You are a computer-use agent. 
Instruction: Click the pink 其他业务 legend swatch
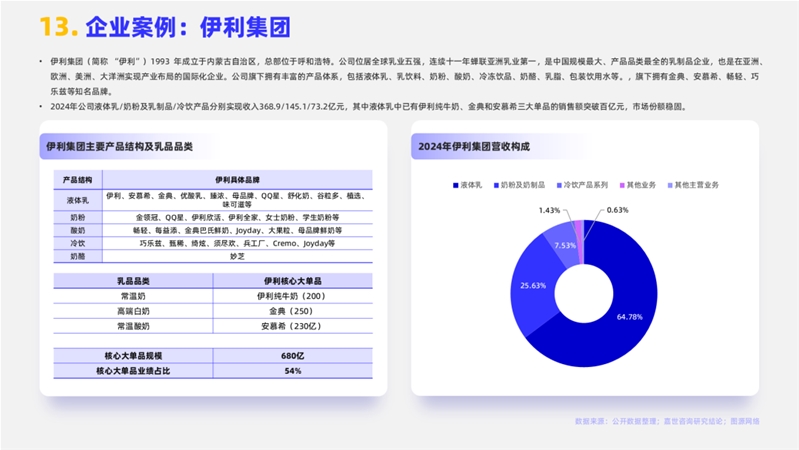(x=622, y=186)
